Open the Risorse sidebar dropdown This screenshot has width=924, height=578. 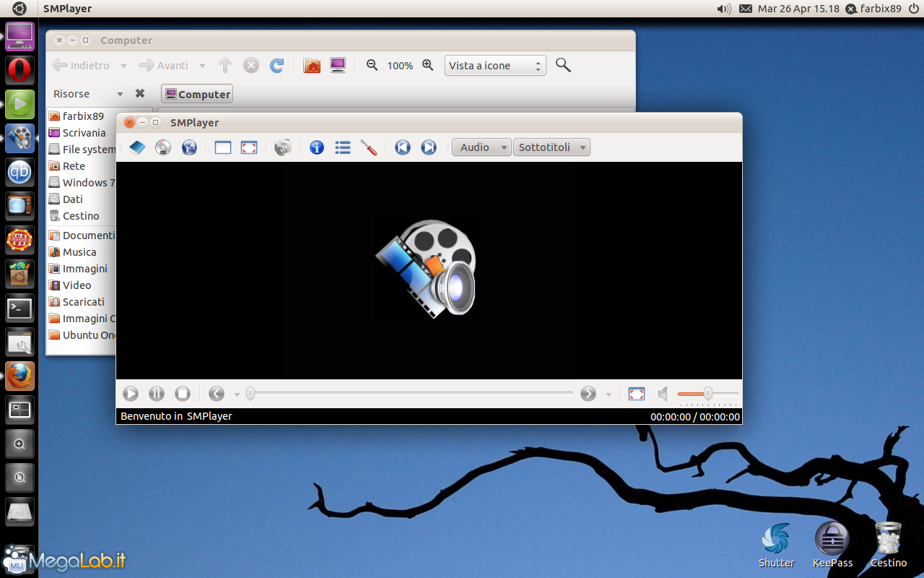(88, 94)
